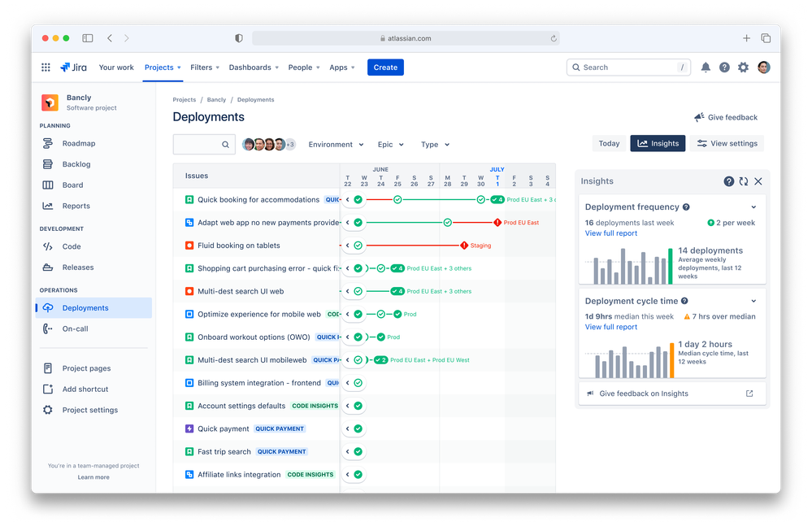Click the notifications bell icon

(x=706, y=67)
